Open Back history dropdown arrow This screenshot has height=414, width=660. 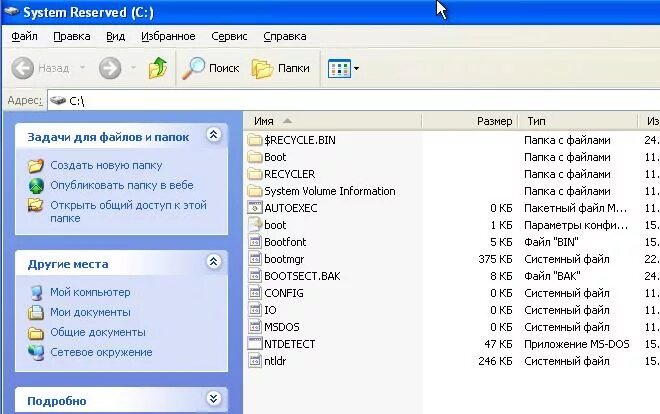point(82,67)
